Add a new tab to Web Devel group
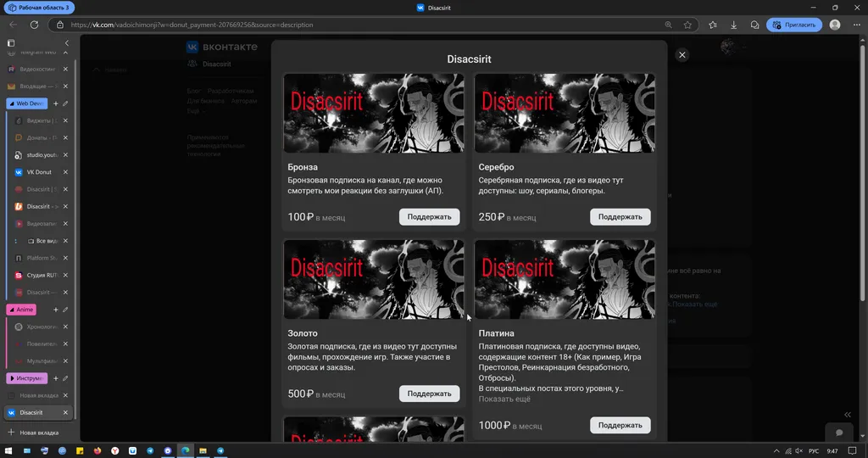The image size is (868, 458). pos(55,103)
